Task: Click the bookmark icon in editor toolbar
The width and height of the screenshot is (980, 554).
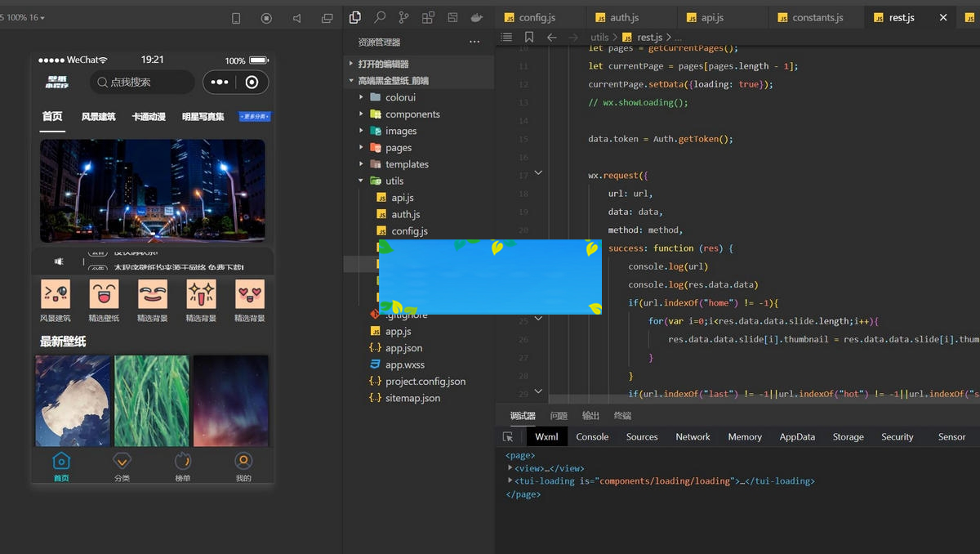Action: pos(529,37)
